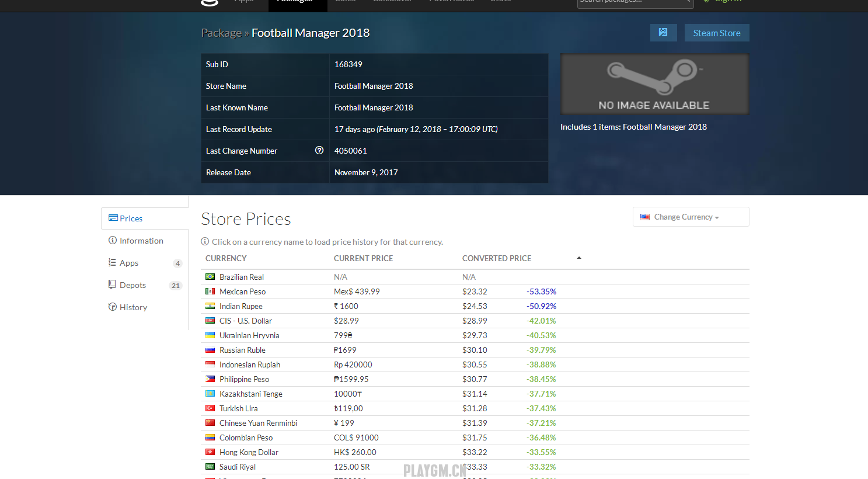Click the Saudi Riyal flag icon

pyautogui.click(x=210, y=467)
